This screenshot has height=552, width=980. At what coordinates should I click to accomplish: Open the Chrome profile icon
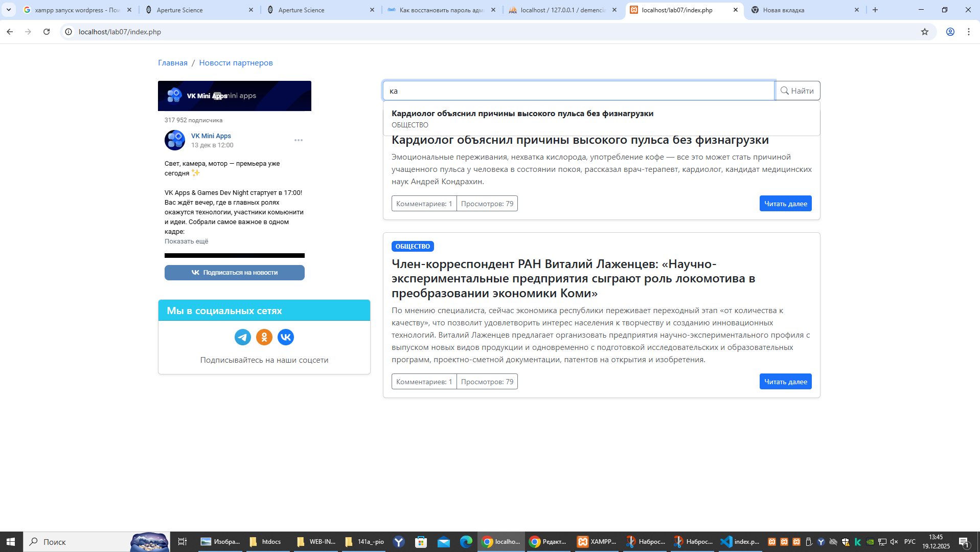click(x=950, y=32)
